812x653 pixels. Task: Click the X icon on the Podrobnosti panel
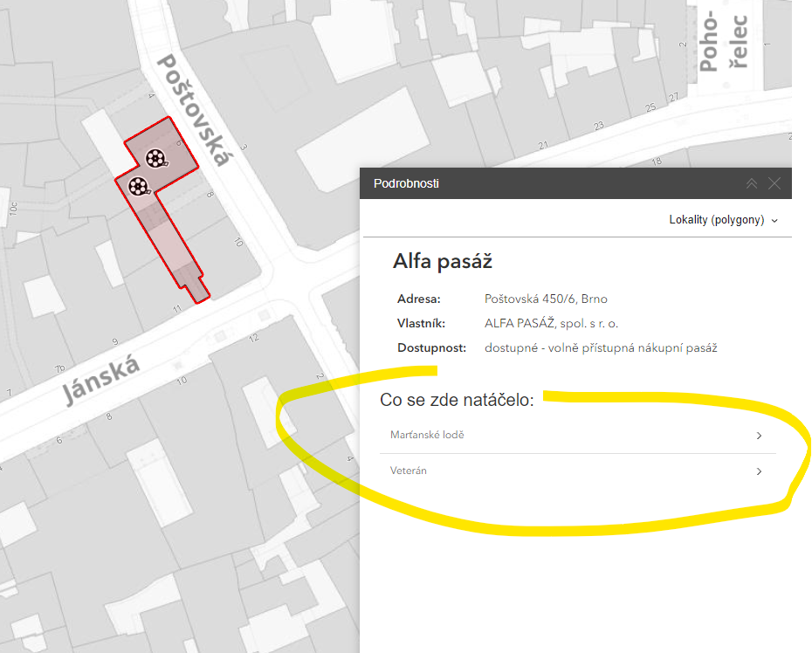[774, 183]
